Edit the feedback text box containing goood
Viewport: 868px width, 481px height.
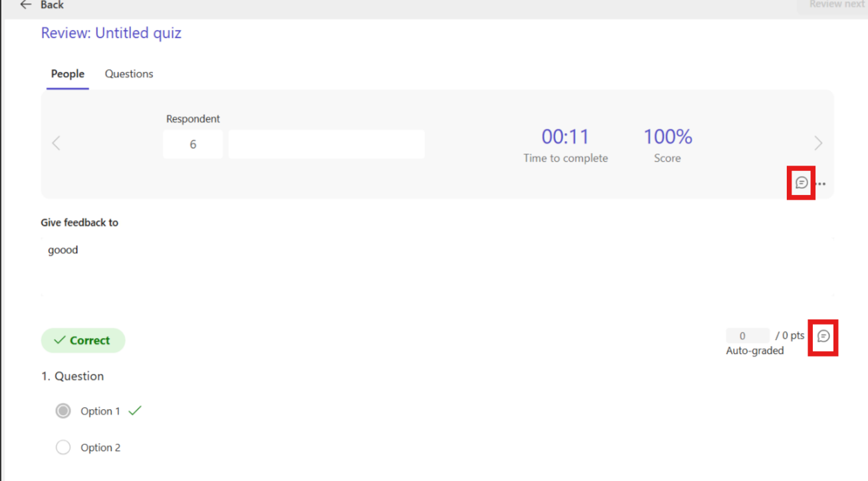point(437,266)
